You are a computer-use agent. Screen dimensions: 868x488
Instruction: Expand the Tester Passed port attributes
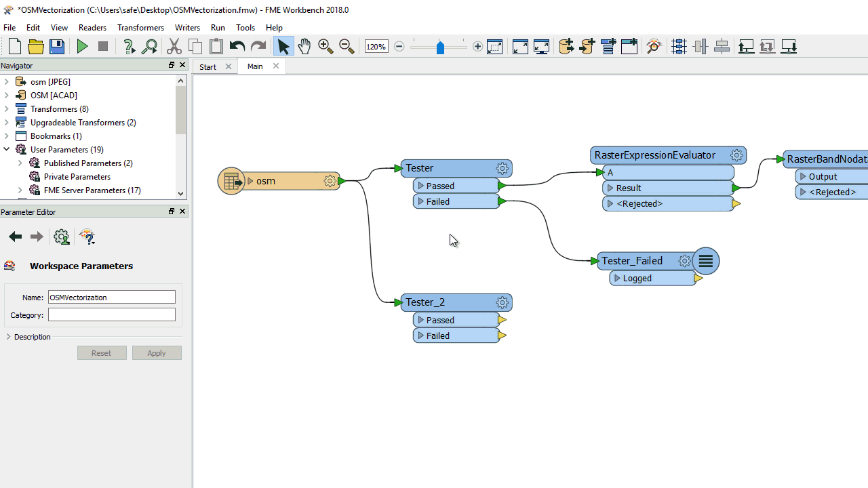point(421,186)
